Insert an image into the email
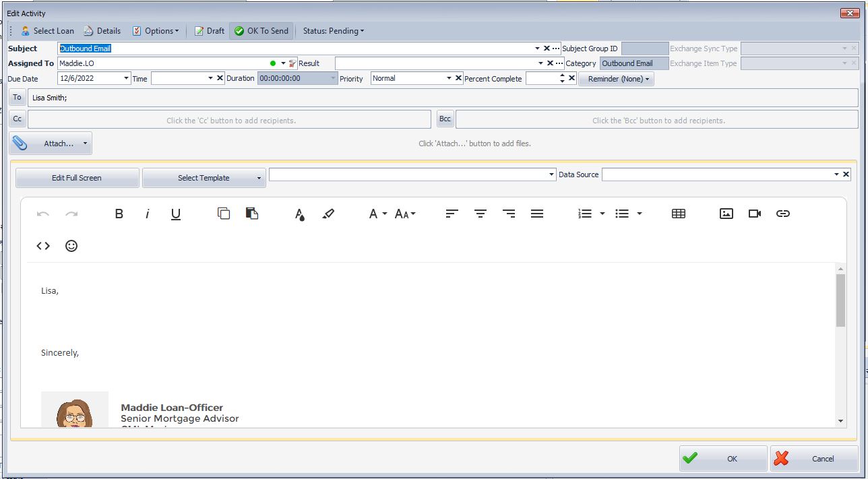Screen dimensions: 868x479 pyautogui.click(x=726, y=214)
